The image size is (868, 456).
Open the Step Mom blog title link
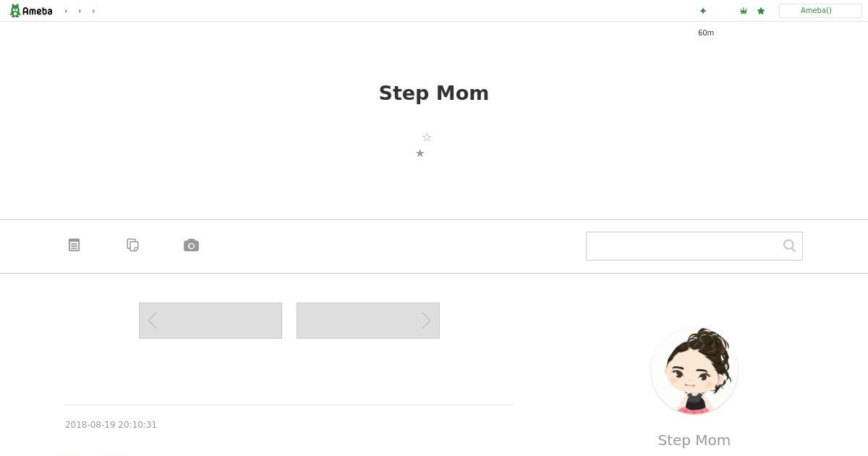point(434,93)
